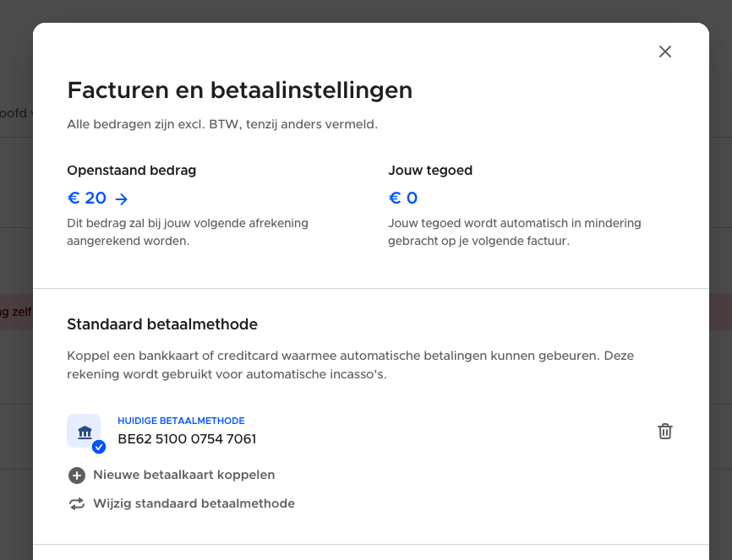Screen dimensions: 732x560
Task: Click the 'Openstaand bedrag' heading
Action: coord(132,171)
